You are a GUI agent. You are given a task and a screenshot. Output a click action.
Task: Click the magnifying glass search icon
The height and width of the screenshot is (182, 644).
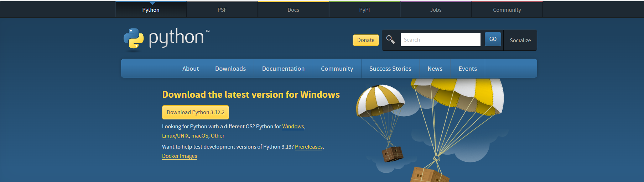(390, 39)
